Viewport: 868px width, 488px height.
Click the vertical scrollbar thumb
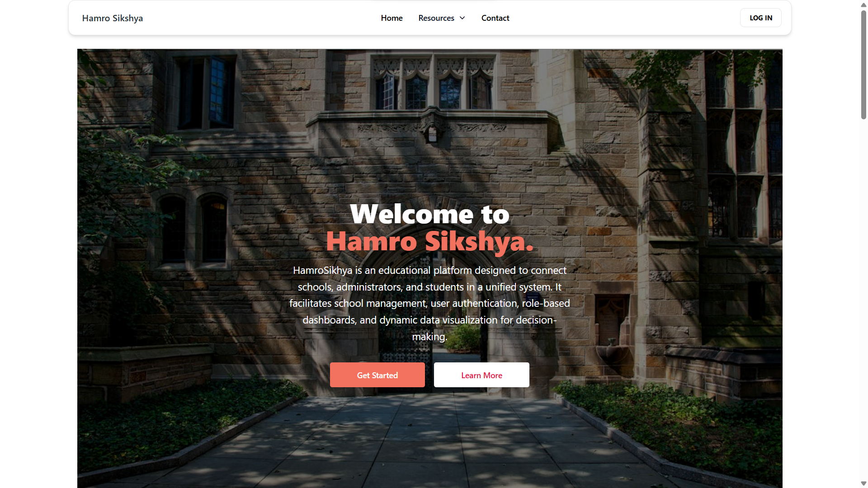863,65
